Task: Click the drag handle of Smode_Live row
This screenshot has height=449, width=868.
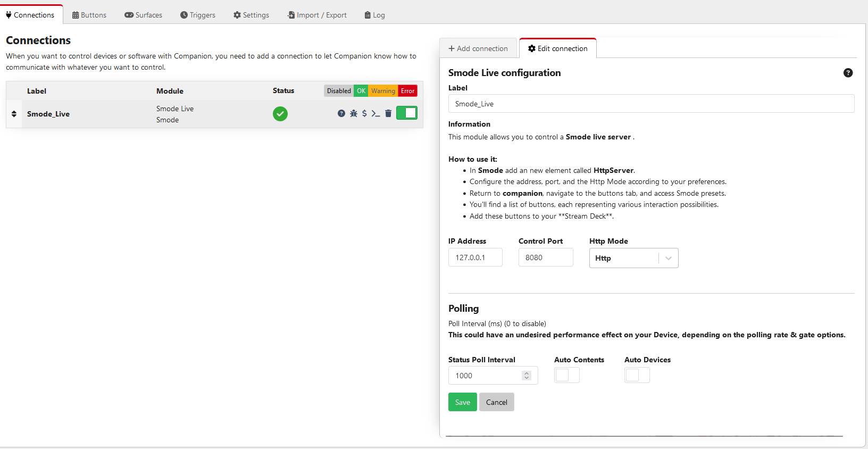Action: (x=14, y=114)
